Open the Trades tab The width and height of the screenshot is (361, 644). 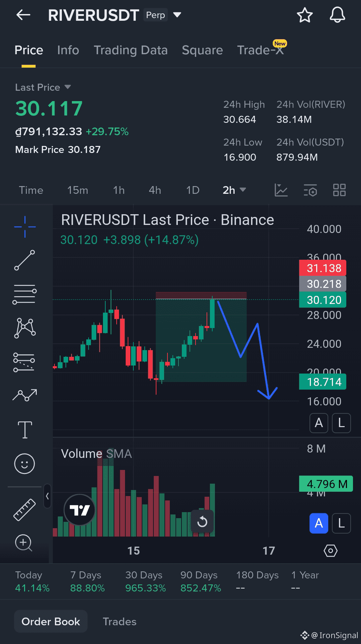[119, 622]
